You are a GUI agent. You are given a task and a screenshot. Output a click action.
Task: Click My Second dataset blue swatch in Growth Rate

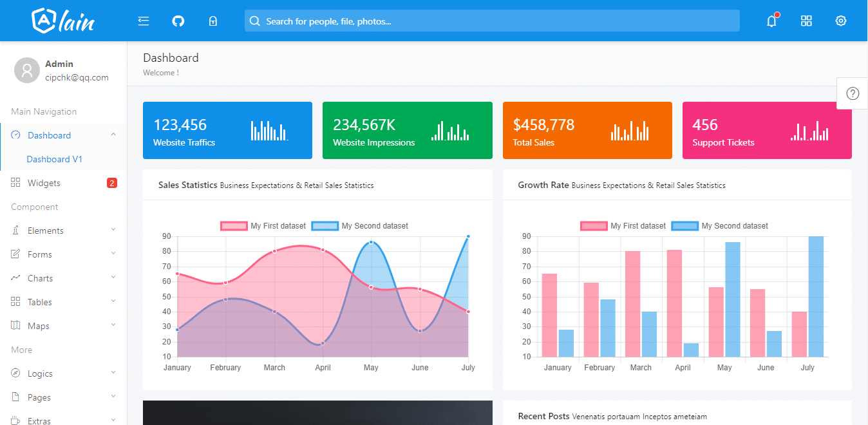(x=685, y=226)
